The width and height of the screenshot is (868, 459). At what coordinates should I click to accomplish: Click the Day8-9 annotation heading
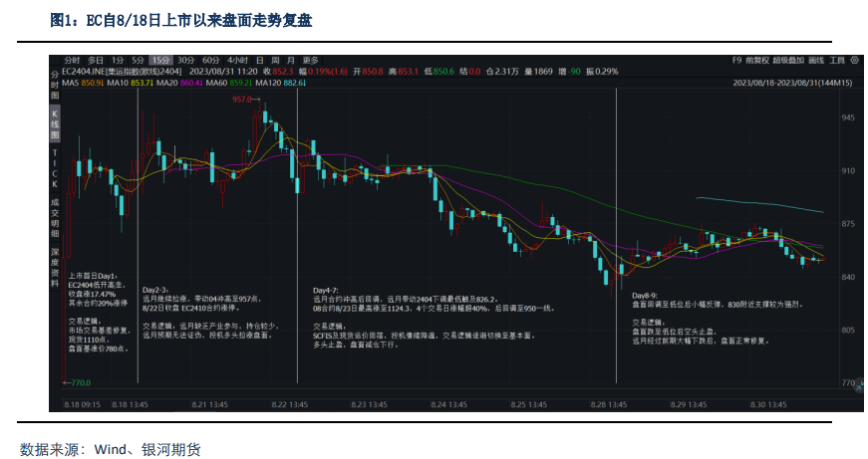(645, 296)
